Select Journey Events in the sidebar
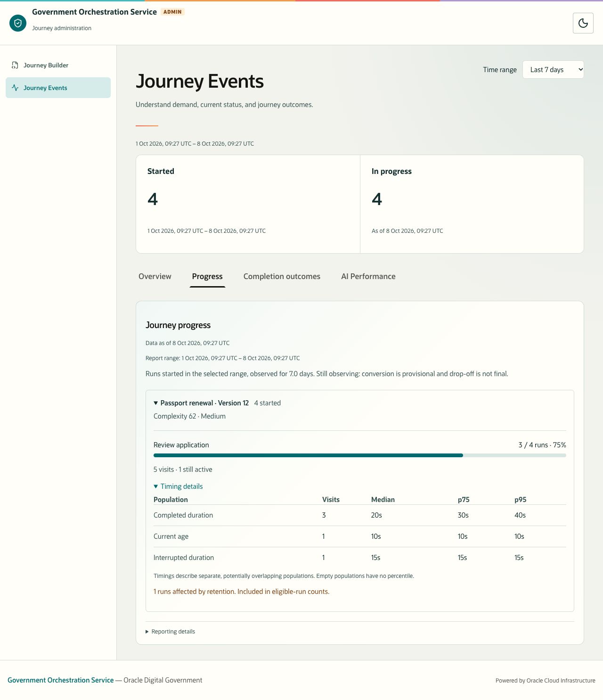603x700 pixels. [x=58, y=88]
